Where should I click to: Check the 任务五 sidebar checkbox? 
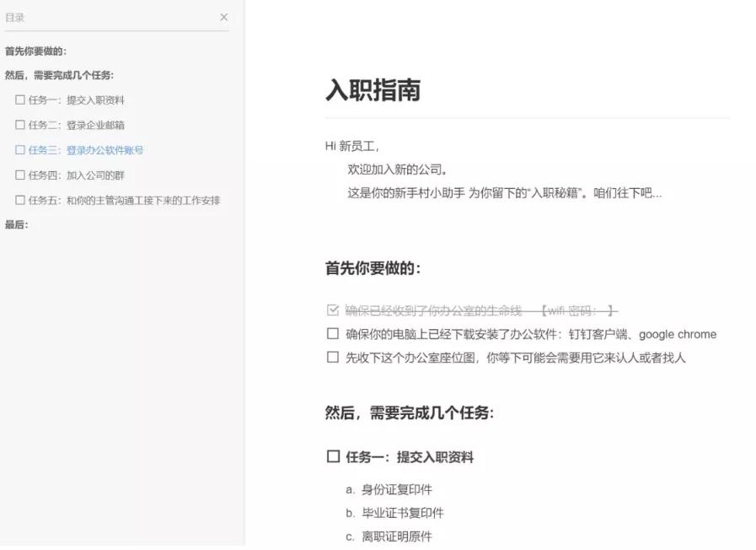pyautogui.click(x=19, y=200)
